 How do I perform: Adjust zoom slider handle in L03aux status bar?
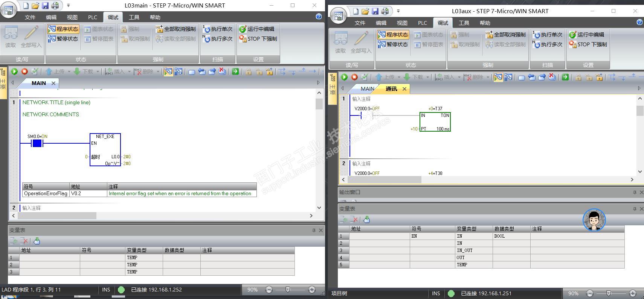[x=609, y=293]
